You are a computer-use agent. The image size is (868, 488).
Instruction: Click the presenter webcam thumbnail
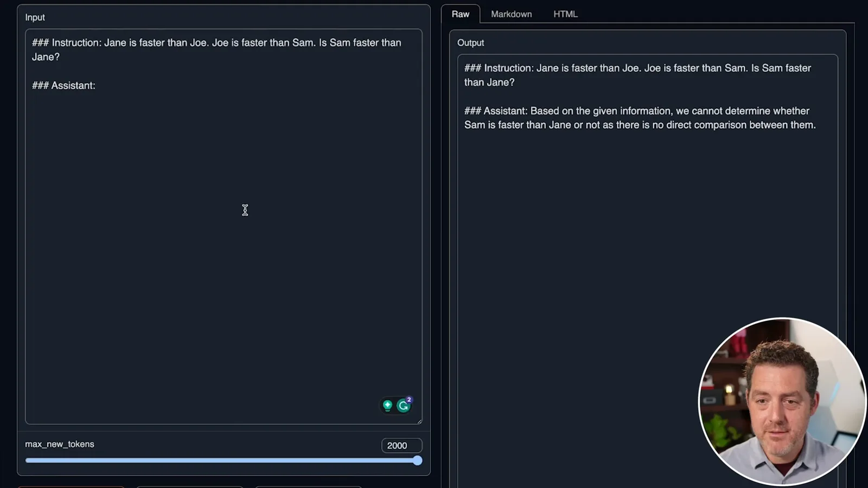click(782, 401)
